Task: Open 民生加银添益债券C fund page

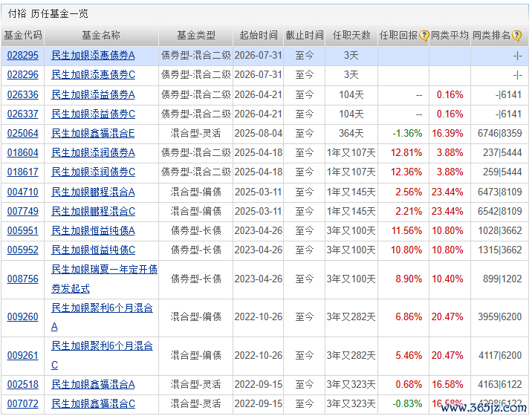Action: pos(94,114)
